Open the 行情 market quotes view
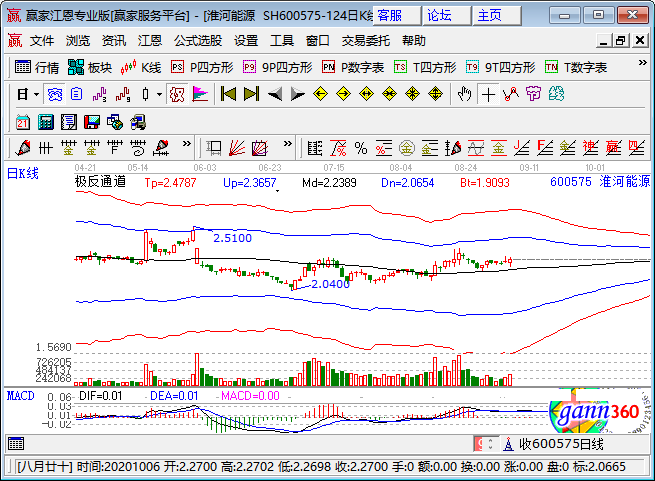The image size is (655, 481). click(x=37, y=67)
